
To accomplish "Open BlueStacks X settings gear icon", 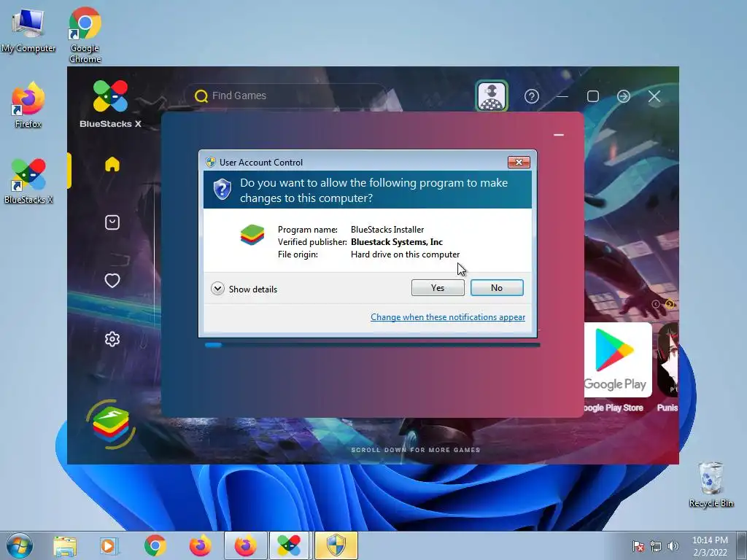I will tap(112, 339).
